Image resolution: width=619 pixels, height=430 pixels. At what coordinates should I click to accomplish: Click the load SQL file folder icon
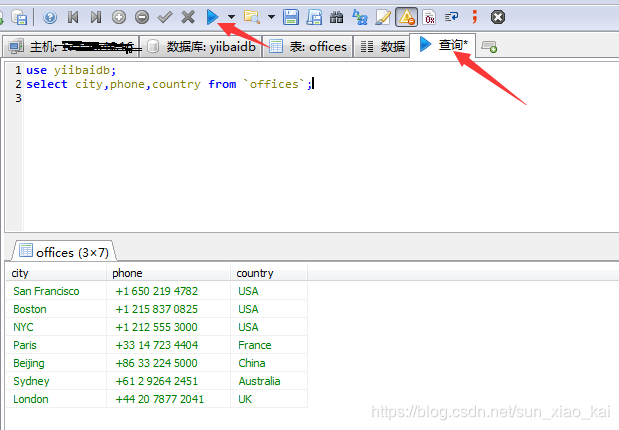251,17
